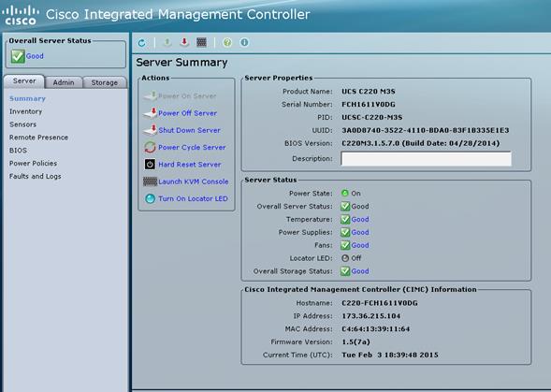Click the PID value UCSC-C220-M3S
The height and width of the screenshot is (392, 551).
372,118
